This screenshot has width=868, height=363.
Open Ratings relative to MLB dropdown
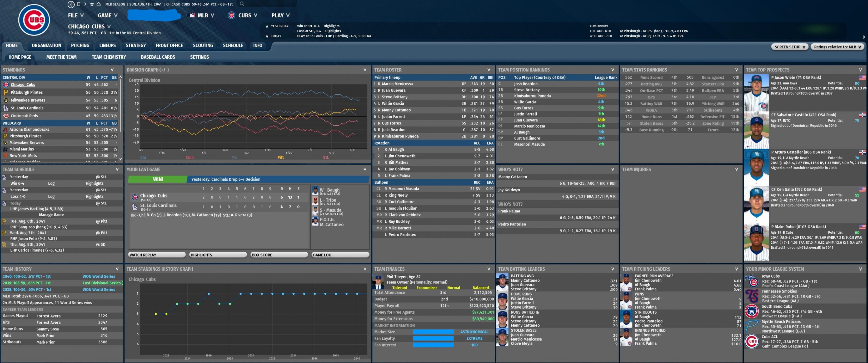pyautogui.click(x=837, y=47)
